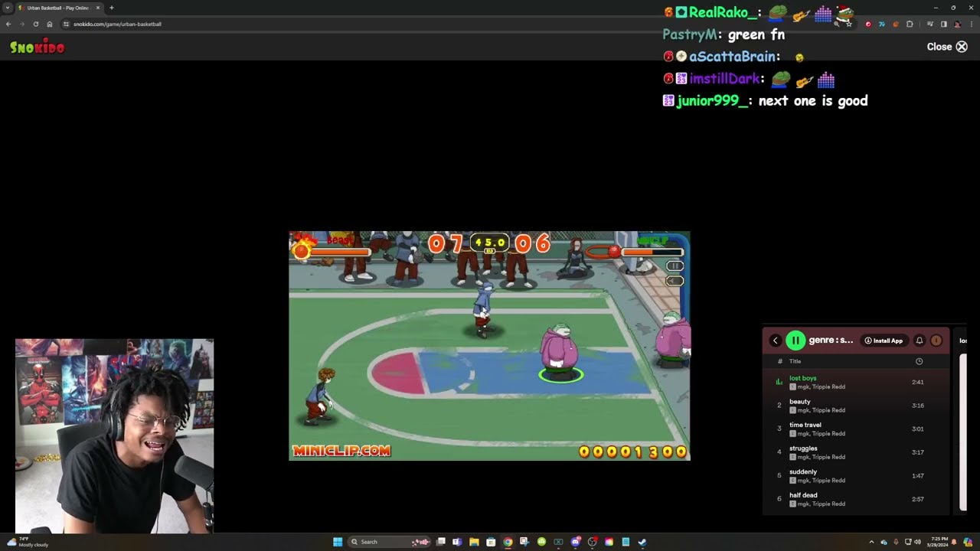Viewport: 980px width, 551px height.
Task: Go forward in browser history
Action: 21,24
